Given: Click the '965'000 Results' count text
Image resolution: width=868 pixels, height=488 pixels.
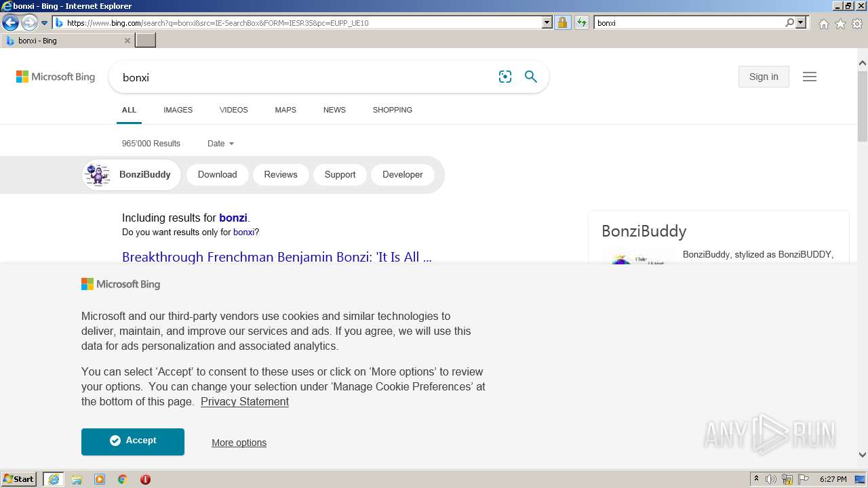Looking at the screenshot, I should [x=151, y=144].
